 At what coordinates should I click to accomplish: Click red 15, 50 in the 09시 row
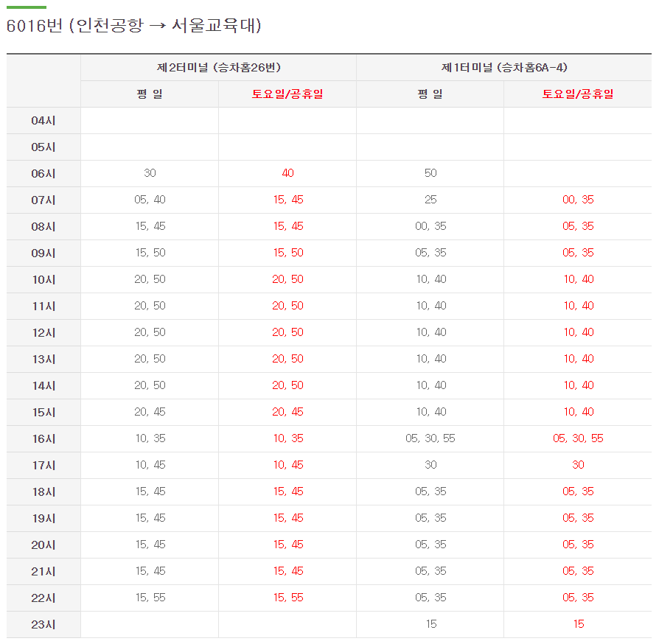(x=288, y=253)
